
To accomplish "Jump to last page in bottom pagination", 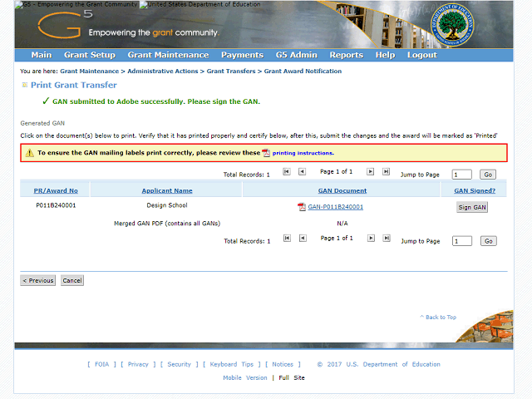I will 386,239.
